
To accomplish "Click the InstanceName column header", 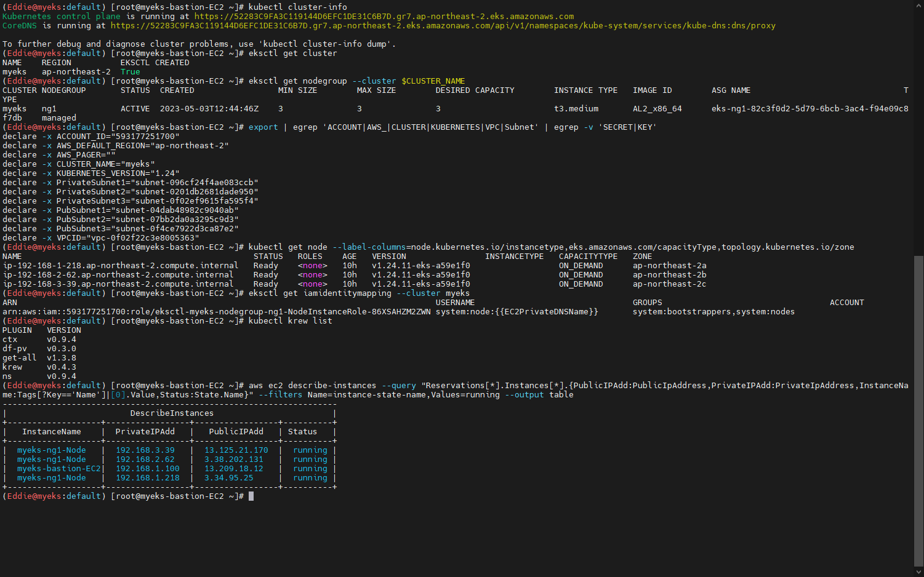I will 52,432.
